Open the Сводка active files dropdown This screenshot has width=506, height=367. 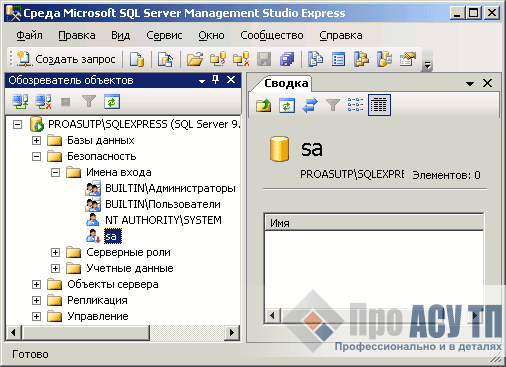[x=470, y=84]
